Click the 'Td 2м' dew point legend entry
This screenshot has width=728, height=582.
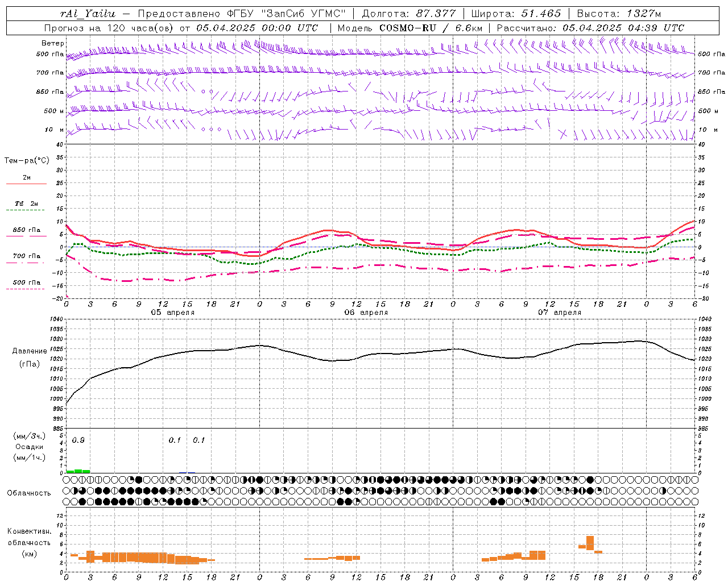click(26, 203)
